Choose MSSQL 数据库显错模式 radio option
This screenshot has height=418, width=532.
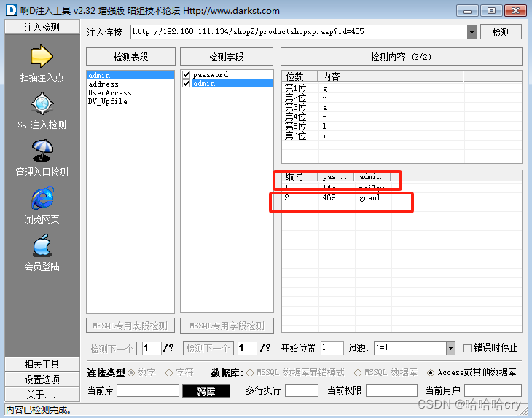click(250, 373)
